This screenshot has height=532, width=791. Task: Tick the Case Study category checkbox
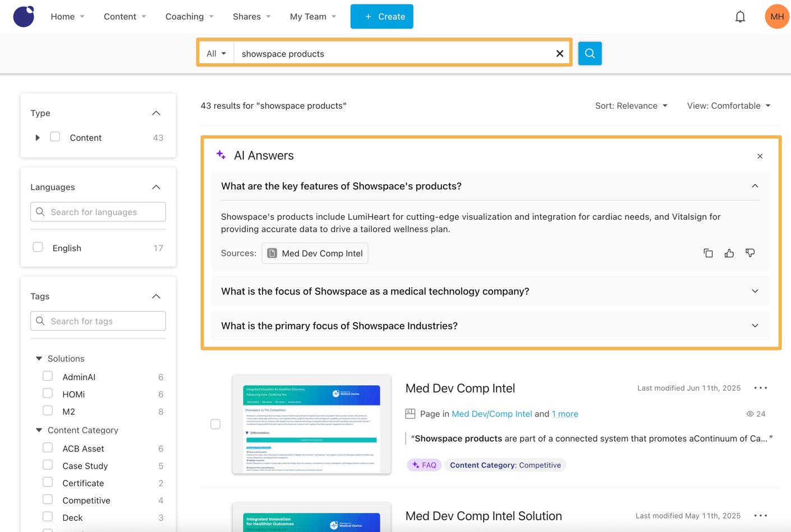coord(48,465)
